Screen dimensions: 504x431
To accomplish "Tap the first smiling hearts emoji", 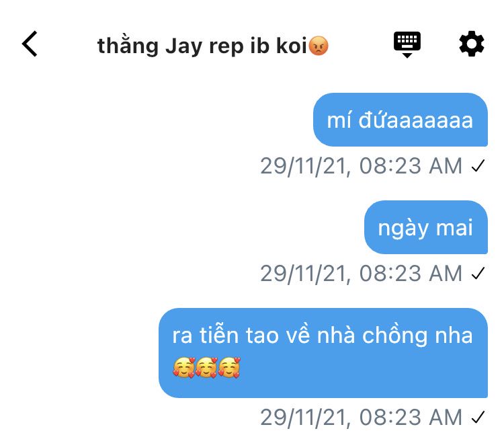I will (184, 367).
